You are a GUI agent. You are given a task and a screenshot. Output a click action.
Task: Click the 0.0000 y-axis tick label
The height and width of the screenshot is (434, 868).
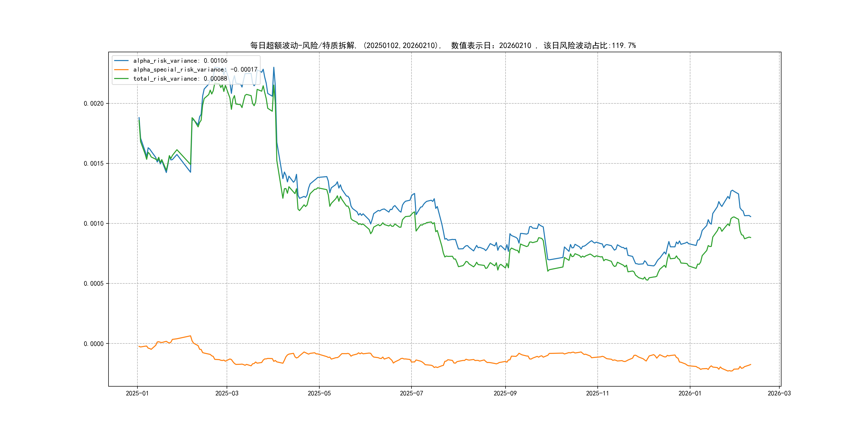tap(94, 344)
